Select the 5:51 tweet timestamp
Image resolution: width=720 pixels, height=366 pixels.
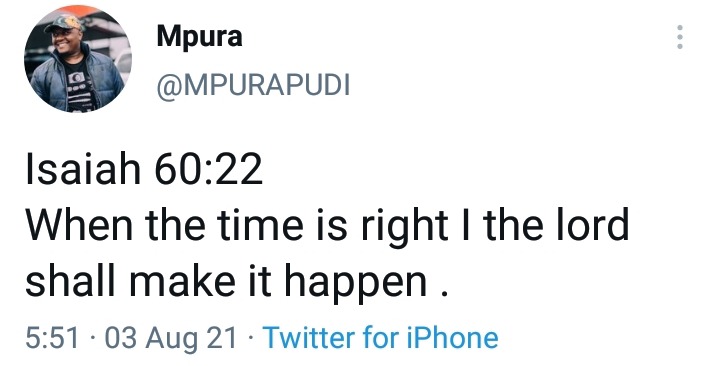point(52,338)
